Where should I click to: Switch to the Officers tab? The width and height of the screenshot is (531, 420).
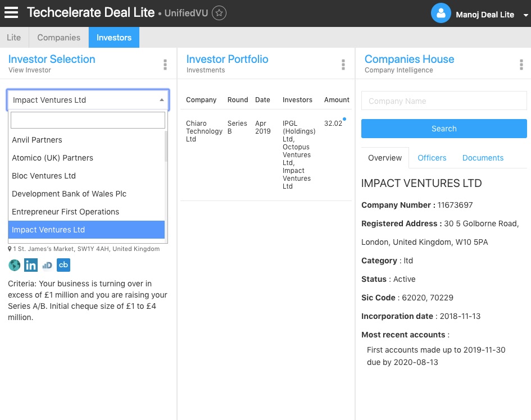tap(432, 158)
